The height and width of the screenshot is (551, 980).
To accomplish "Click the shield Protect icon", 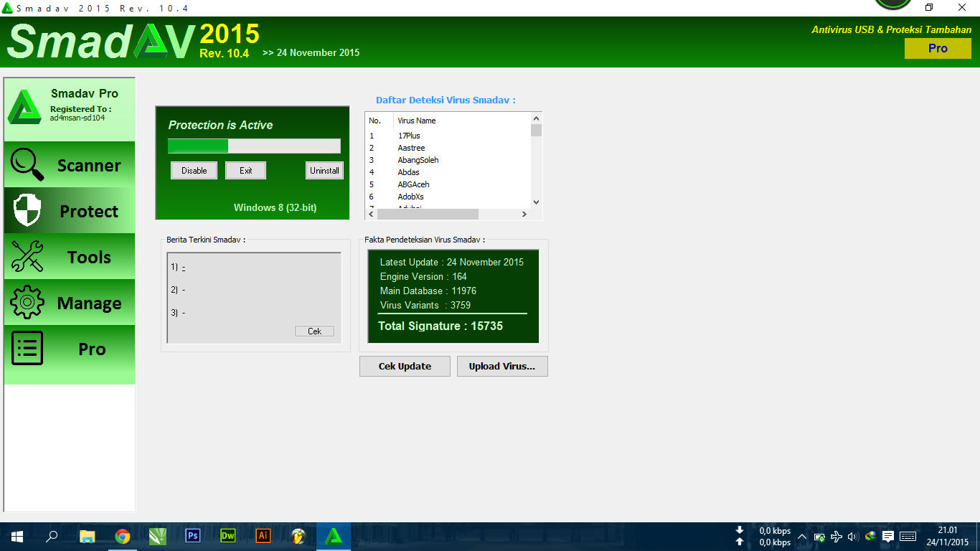I will [x=27, y=210].
